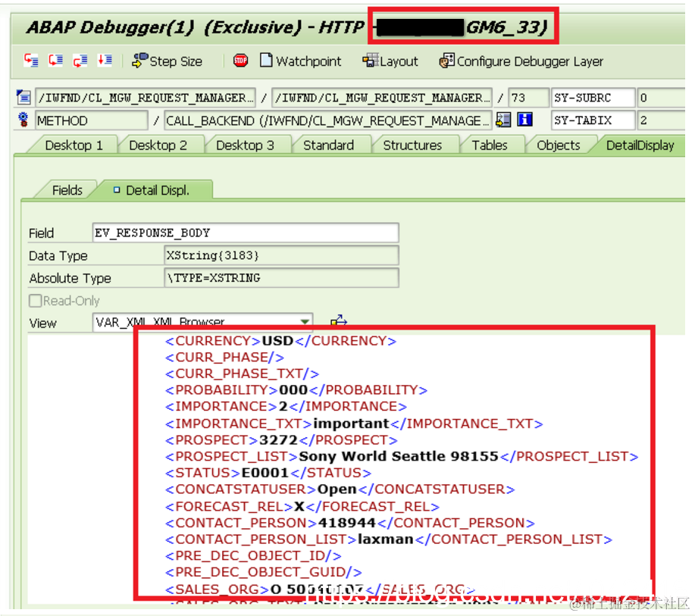Click the SY-TABIX value 2
The width and height of the screenshot is (695, 616).
pos(660,120)
